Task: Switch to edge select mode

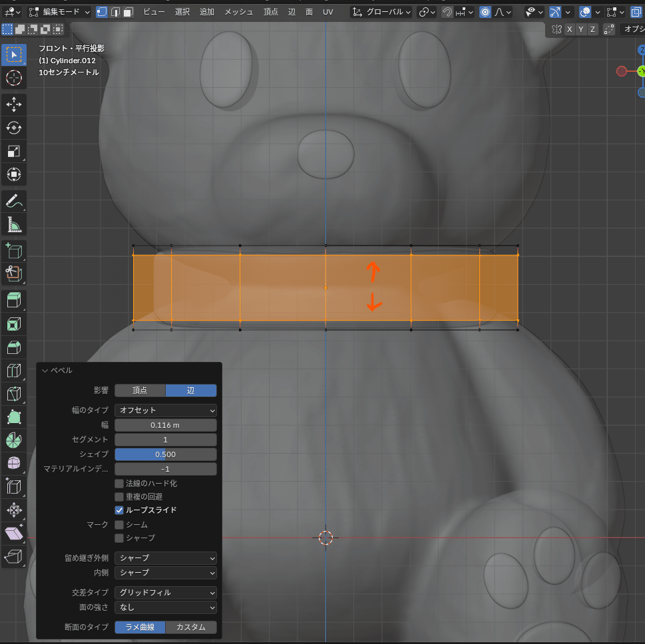Action: click(115, 12)
